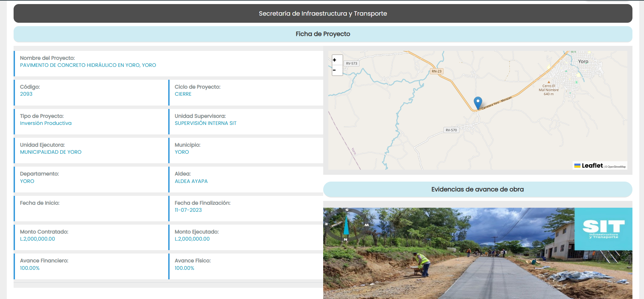Click the SIT logo on photo
The image size is (644, 299).
tap(603, 229)
